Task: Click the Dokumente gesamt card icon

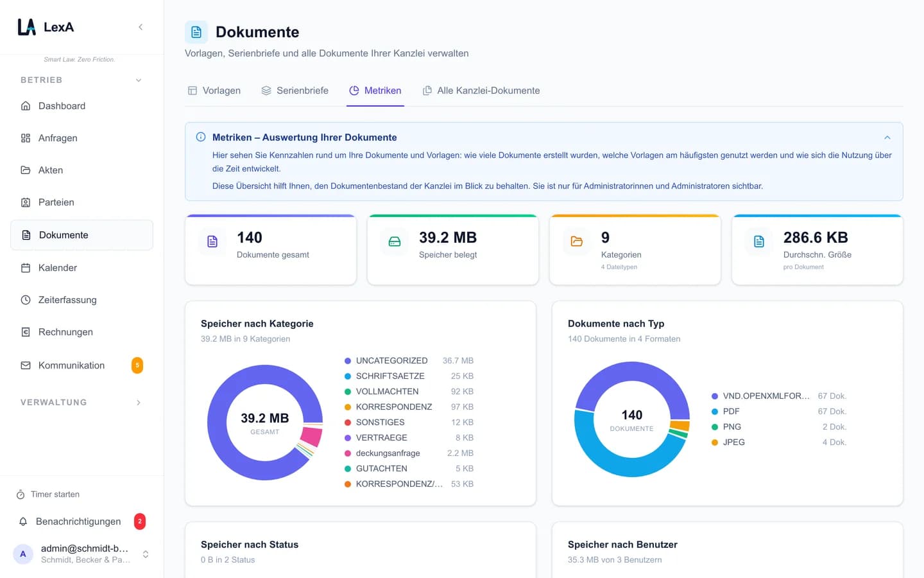Action: (x=212, y=241)
